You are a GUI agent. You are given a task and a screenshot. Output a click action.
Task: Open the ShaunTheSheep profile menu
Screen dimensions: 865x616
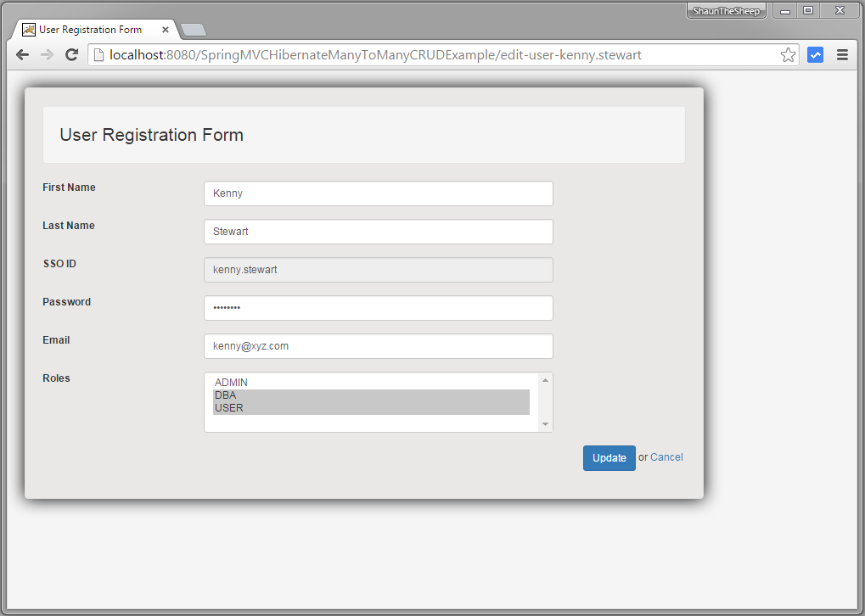click(726, 10)
